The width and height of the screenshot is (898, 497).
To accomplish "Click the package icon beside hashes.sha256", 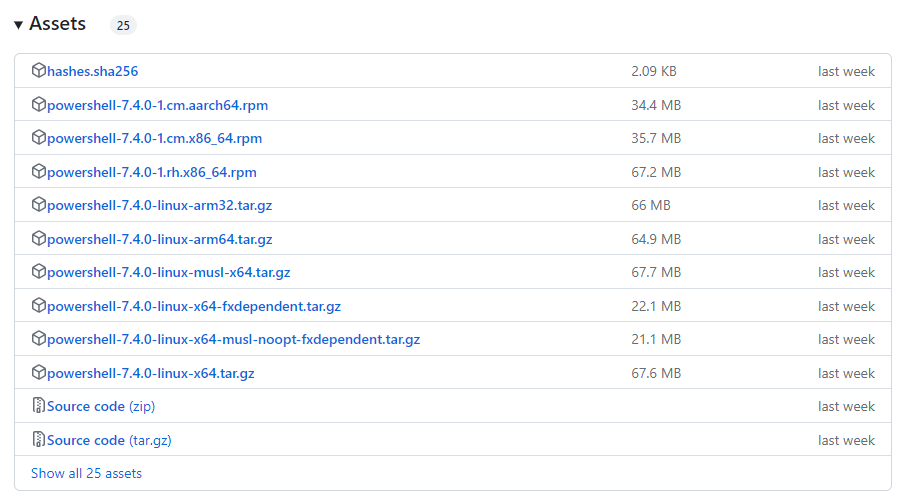I will click(38, 70).
